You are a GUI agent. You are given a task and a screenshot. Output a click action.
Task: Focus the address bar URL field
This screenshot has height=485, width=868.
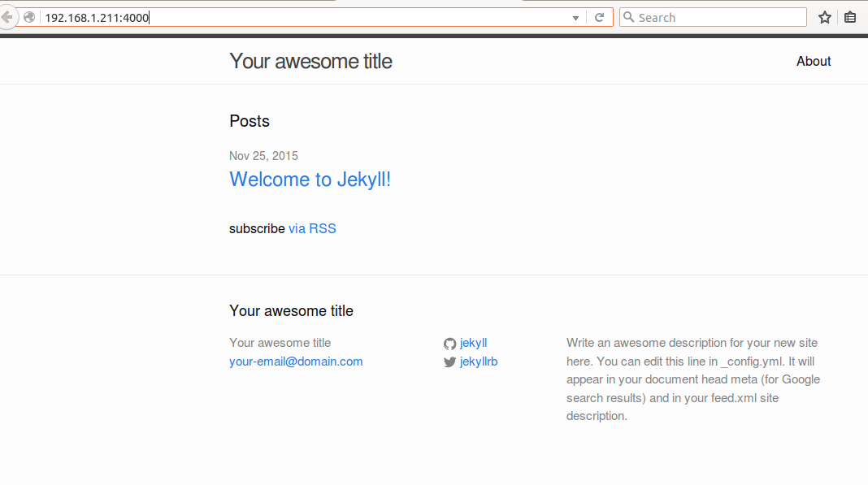pos(305,18)
